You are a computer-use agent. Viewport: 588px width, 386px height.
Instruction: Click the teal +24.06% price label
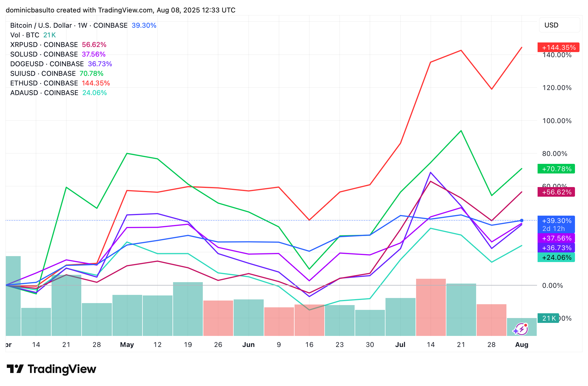pyautogui.click(x=556, y=258)
